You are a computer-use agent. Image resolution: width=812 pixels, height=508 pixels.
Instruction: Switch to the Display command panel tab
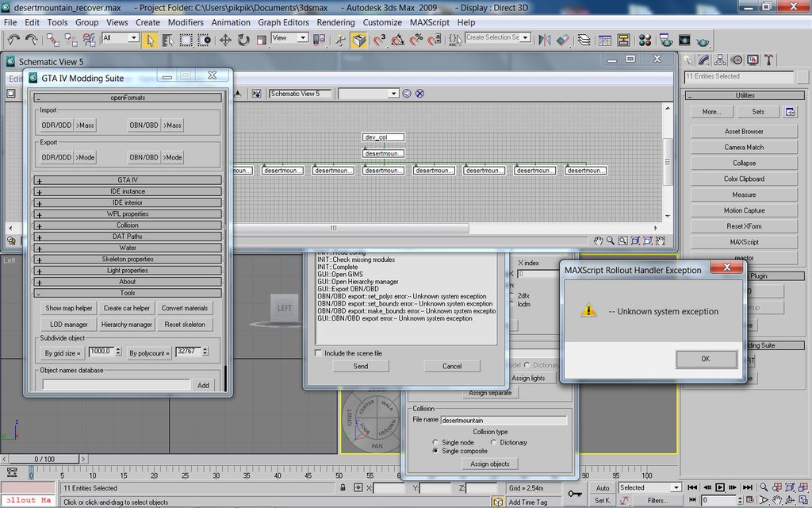pos(753,60)
